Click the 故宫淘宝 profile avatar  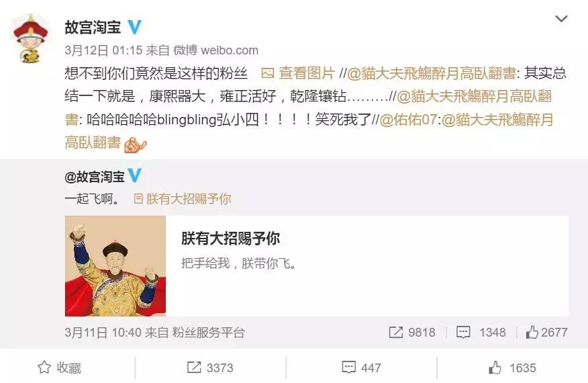click(30, 38)
